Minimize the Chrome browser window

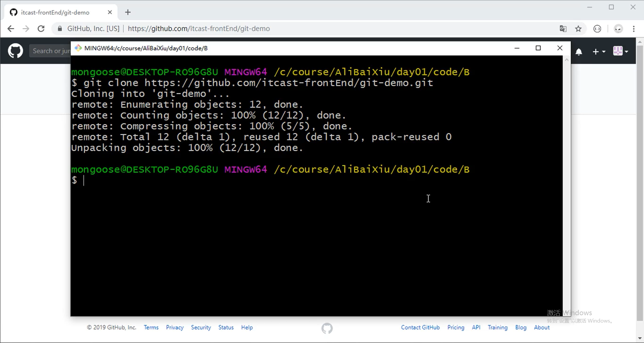[590, 7]
